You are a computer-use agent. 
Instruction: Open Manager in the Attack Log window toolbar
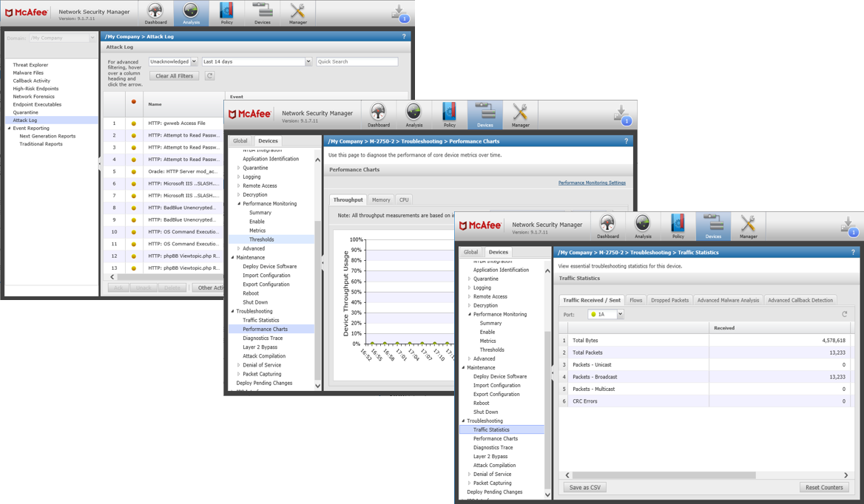click(x=297, y=13)
